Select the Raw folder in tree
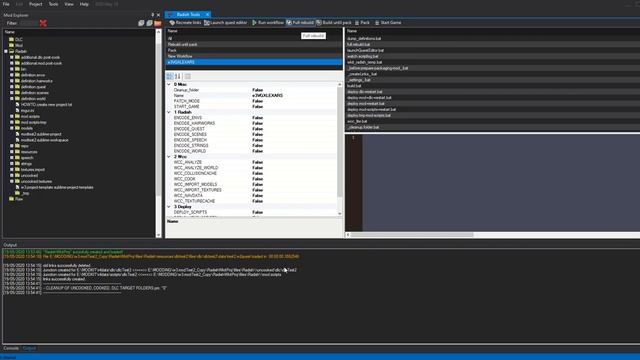640x360 pixels. point(19,199)
